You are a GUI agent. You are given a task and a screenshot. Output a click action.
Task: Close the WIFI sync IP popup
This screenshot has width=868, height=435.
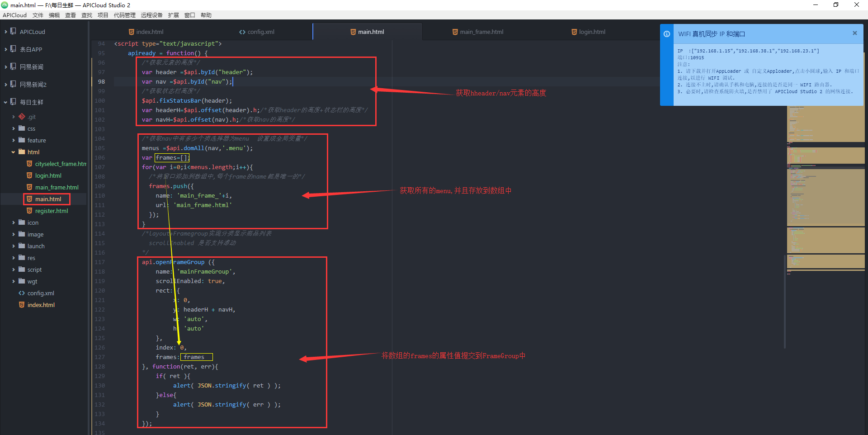point(854,33)
